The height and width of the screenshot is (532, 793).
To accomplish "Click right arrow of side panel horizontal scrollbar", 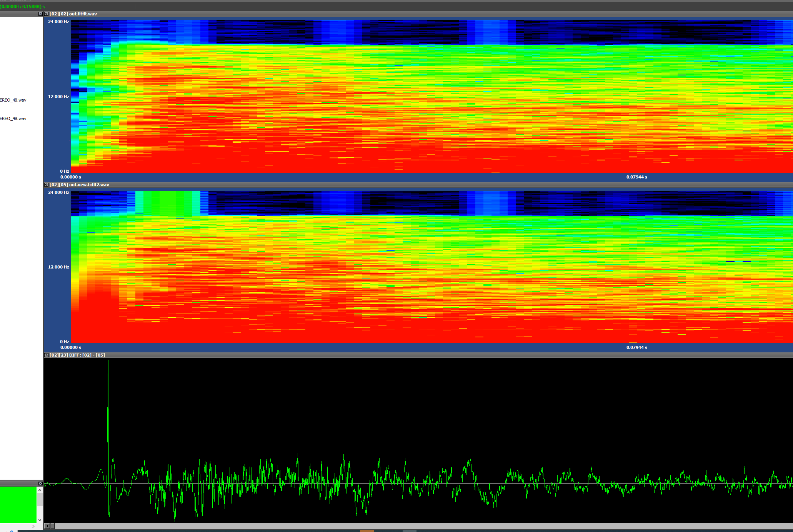I will pyautogui.click(x=33, y=526).
